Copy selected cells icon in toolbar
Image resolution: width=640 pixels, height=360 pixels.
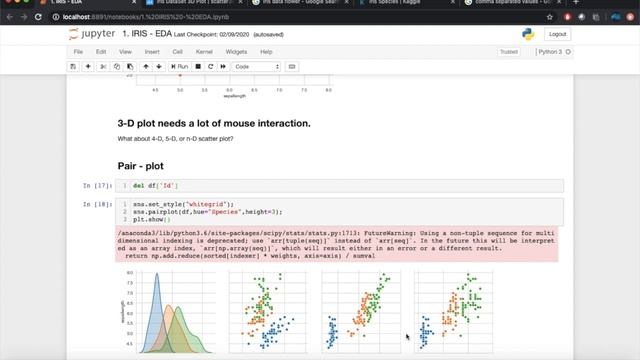(117, 67)
